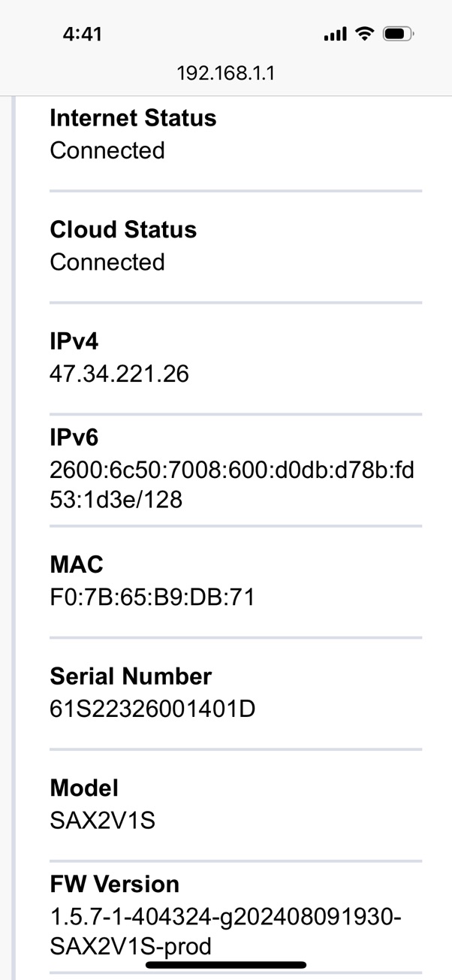This screenshot has width=452, height=980.
Task: Tap the Internet Status heading
Action: (133, 118)
